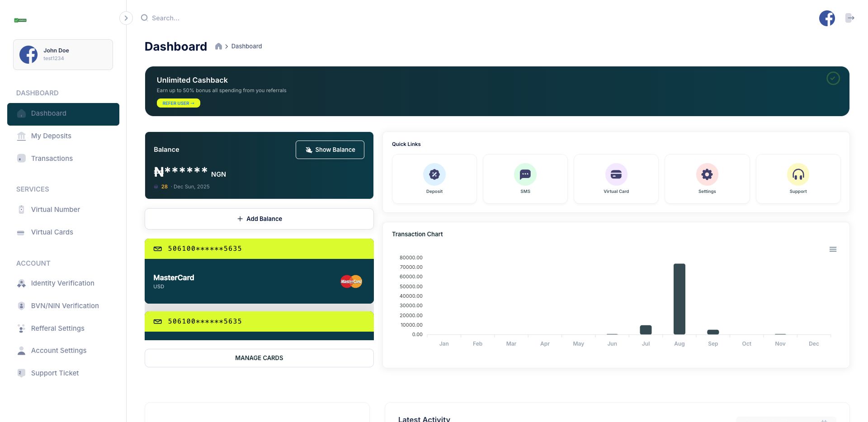
Task: Click the verified logo badge in sidebar
Action: point(20,20)
